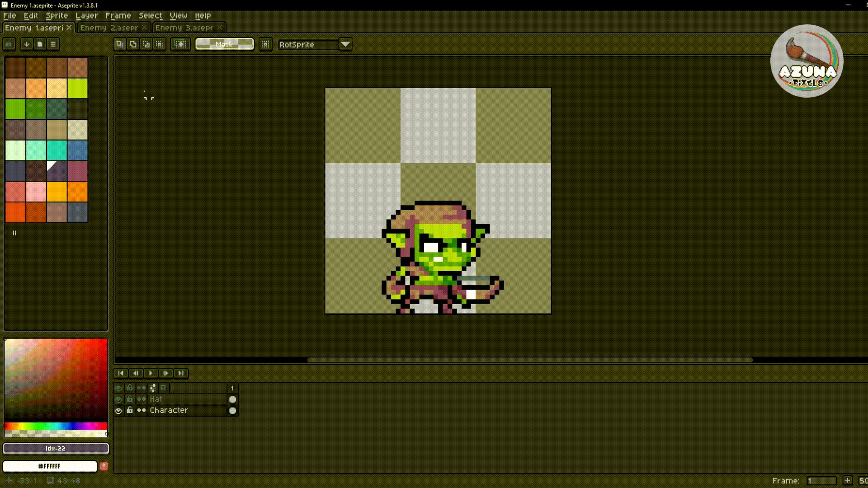Hide the Character layer with eye icon
The height and width of the screenshot is (488, 868).
click(x=118, y=411)
